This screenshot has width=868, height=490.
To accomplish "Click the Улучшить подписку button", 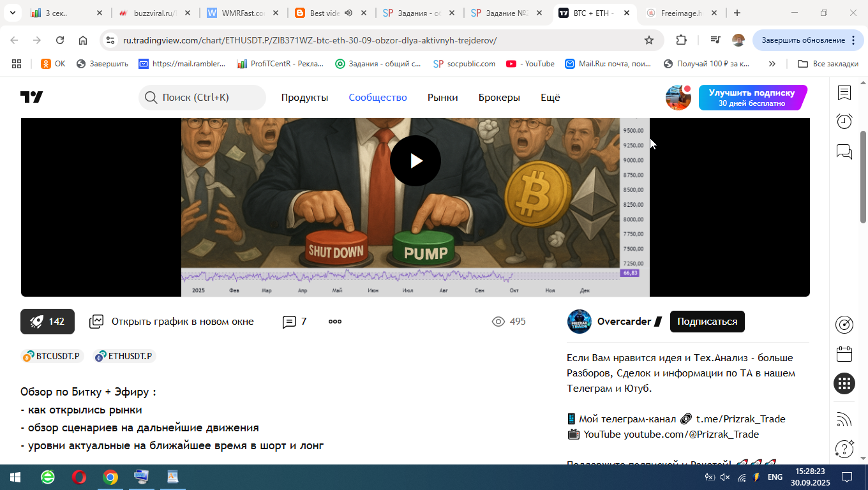I will point(753,98).
